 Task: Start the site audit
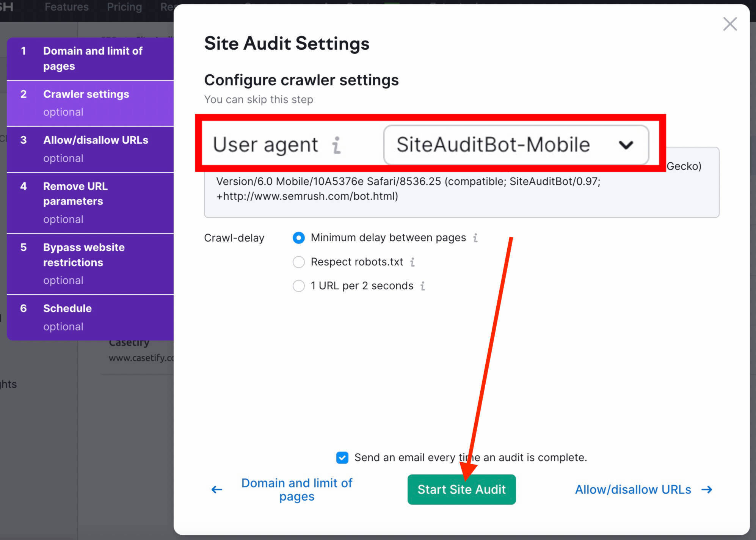(x=461, y=490)
